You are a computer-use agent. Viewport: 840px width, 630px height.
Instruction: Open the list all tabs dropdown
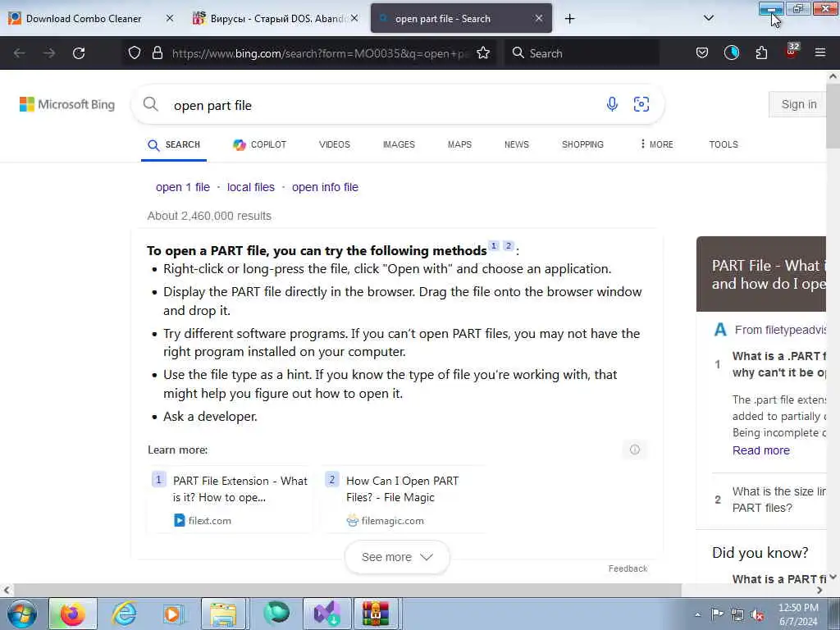pos(708,18)
